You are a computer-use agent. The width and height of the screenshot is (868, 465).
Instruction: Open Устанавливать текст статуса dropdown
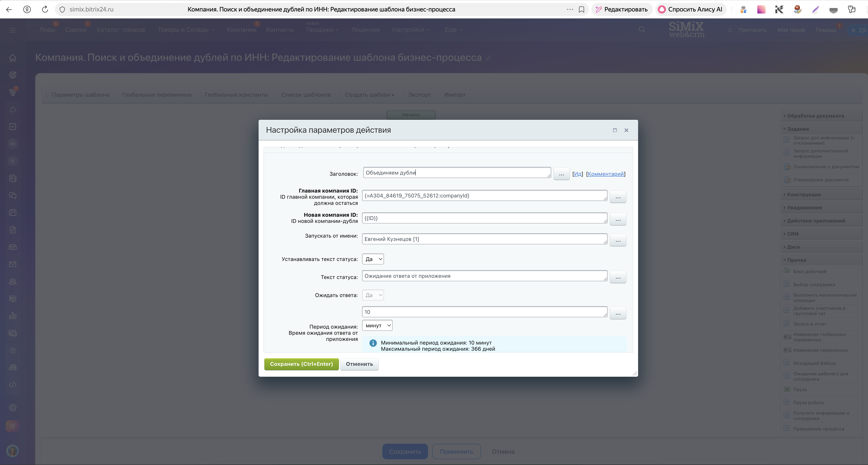(373, 259)
